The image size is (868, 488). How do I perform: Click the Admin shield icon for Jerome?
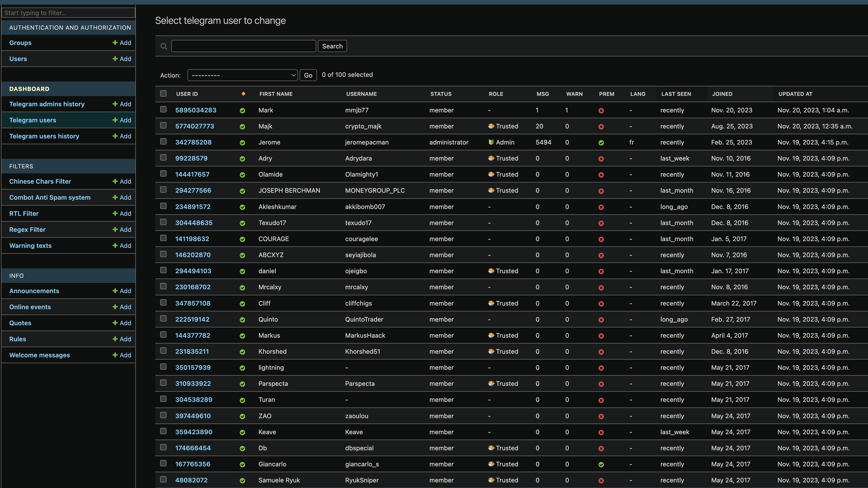click(491, 142)
